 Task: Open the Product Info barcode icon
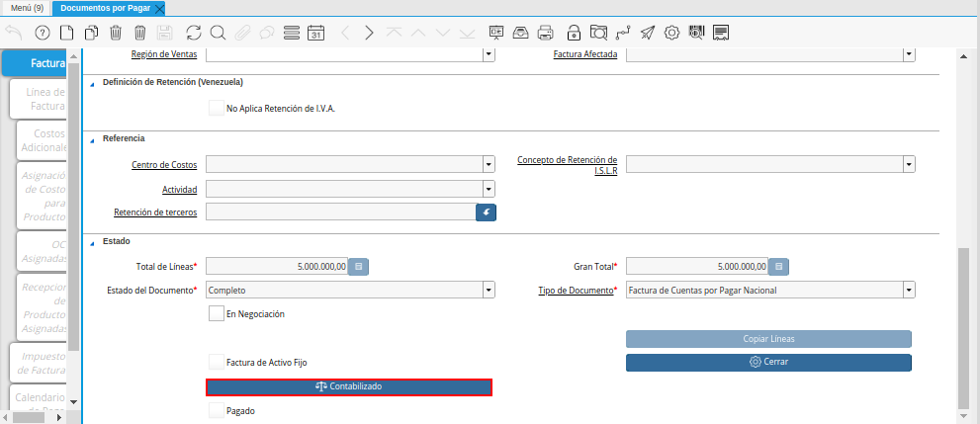point(696,33)
